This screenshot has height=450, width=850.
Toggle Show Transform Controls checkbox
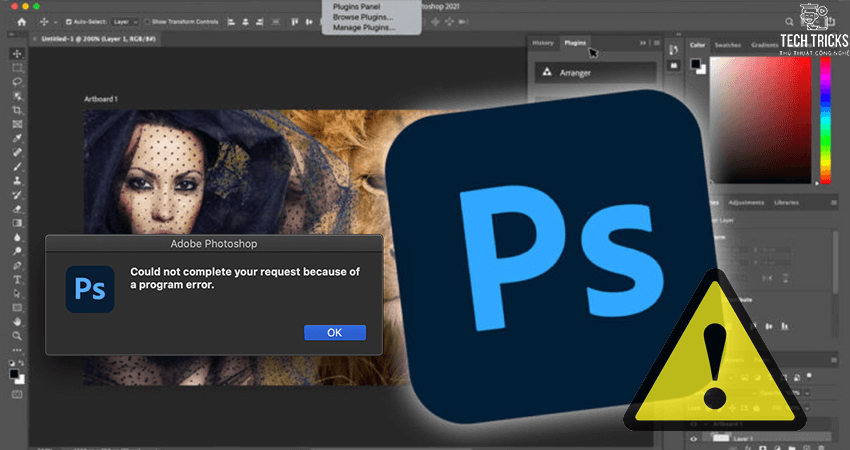(147, 22)
